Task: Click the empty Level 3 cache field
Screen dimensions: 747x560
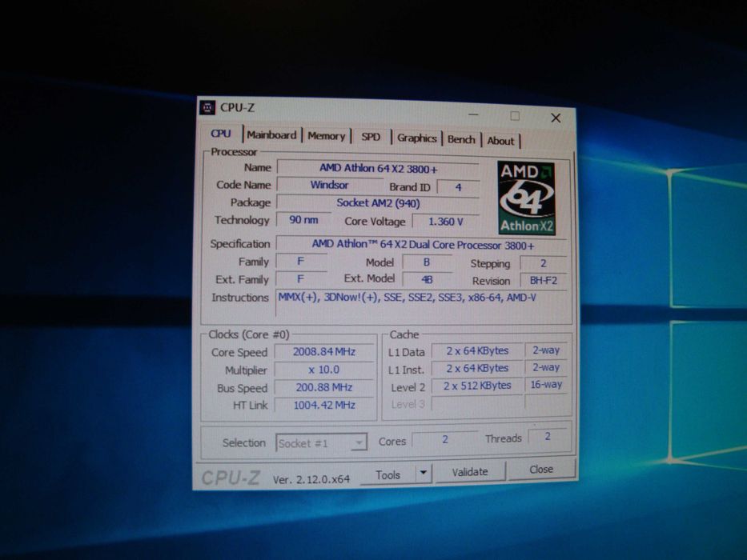Action: (477, 403)
